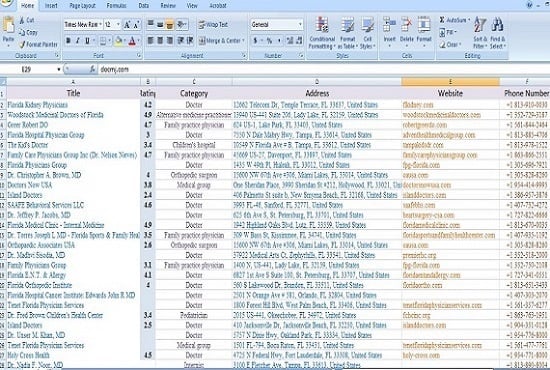
Task: Click the Delete cells button
Action: click(x=407, y=31)
